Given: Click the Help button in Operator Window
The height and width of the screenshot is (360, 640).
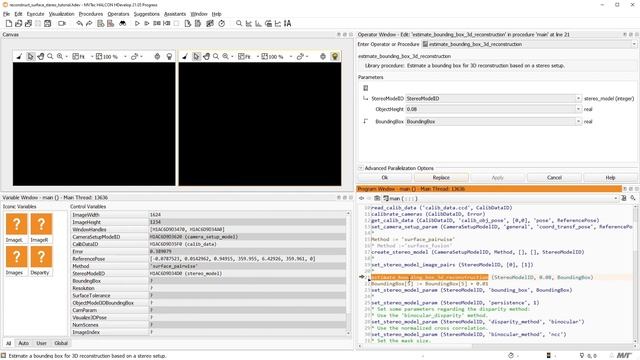Looking at the screenshot, I should (x=610, y=178).
